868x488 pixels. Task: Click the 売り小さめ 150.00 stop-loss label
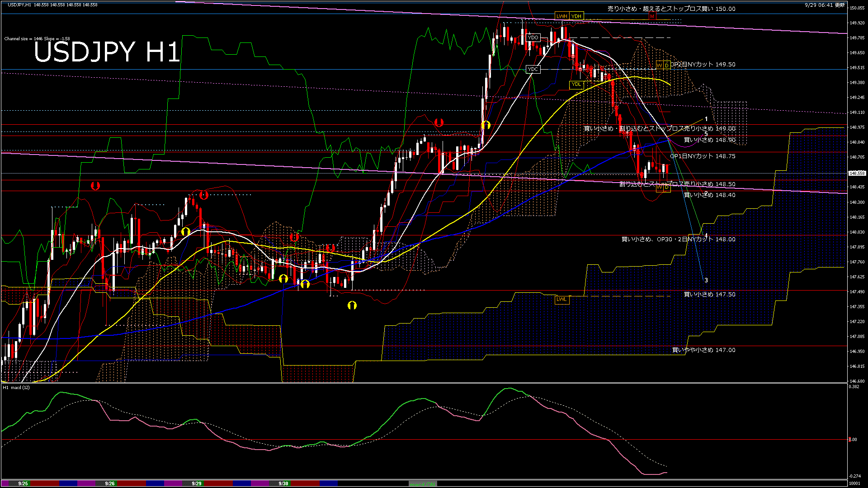[671, 9]
